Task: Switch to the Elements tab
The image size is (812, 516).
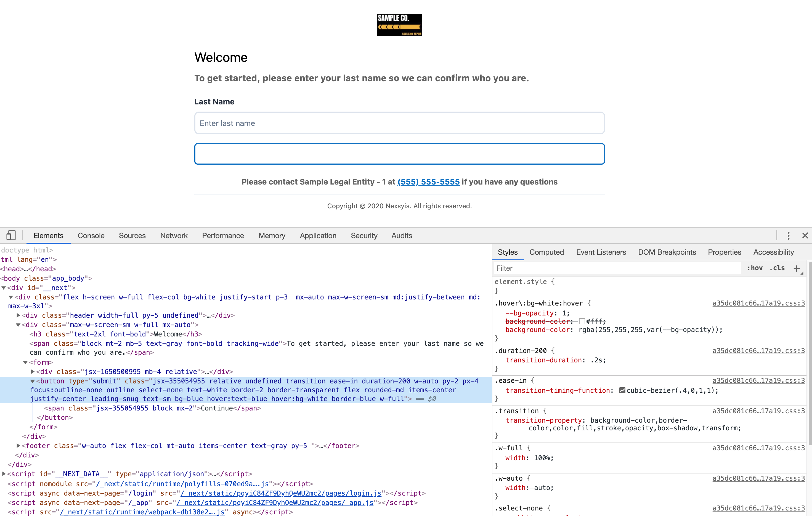Action: (48, 236)
